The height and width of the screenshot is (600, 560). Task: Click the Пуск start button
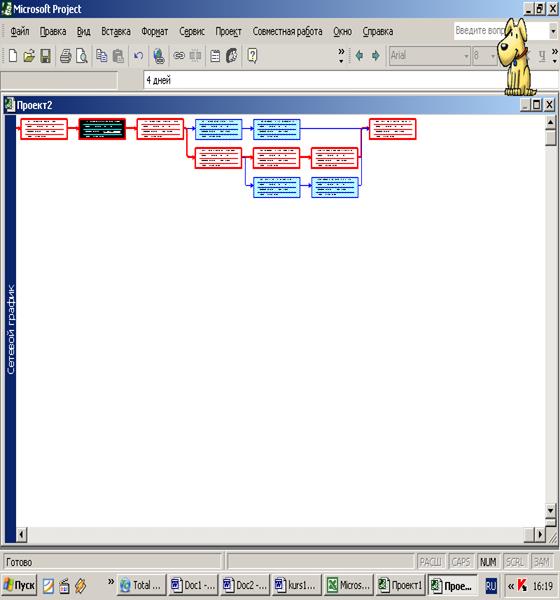point(19,585)
